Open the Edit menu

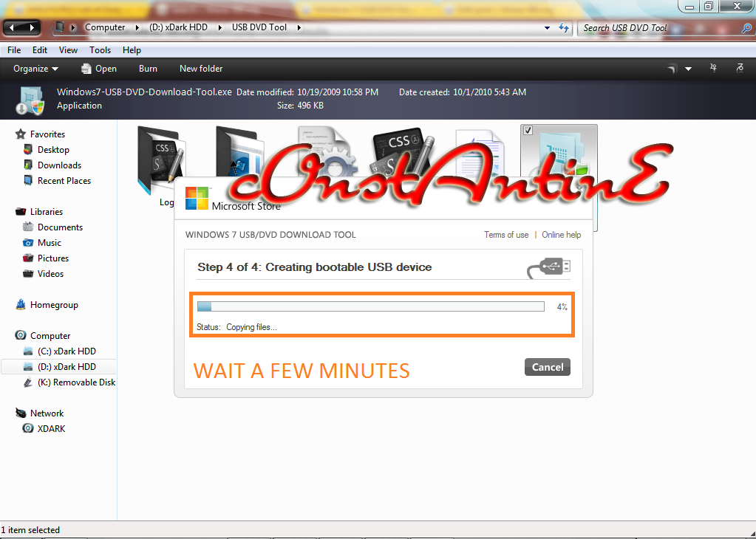click(39, 50)
